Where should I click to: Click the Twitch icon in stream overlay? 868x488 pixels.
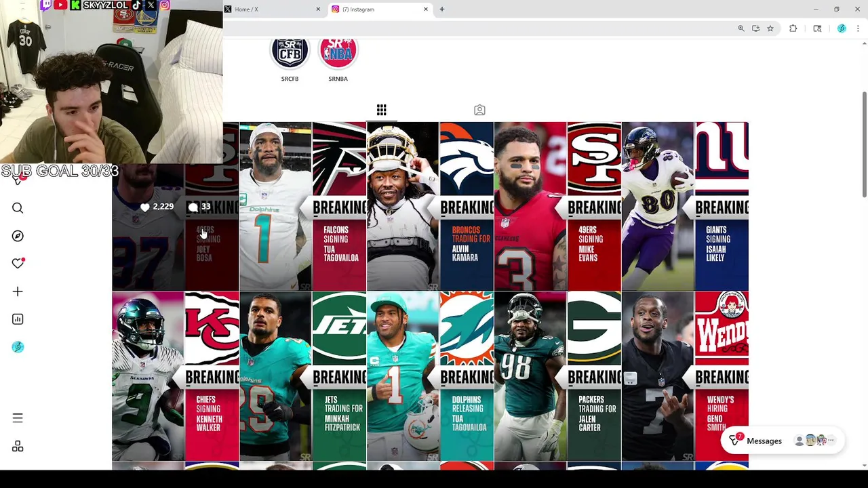(x=45, y=5)
